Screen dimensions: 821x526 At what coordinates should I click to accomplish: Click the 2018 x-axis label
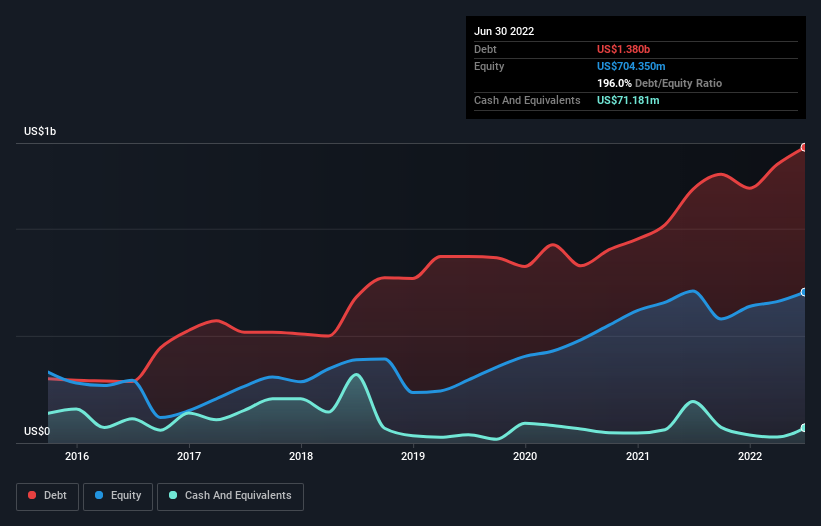[301, 456]
